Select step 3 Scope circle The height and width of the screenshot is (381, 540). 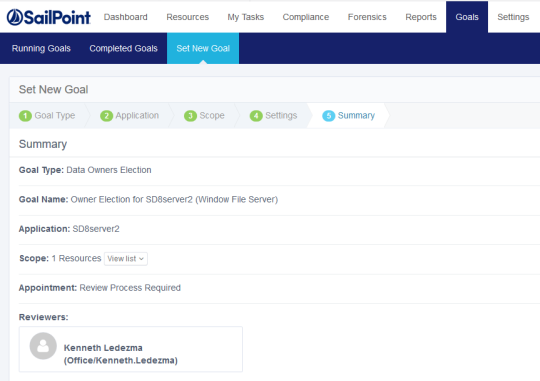point(190,116)
